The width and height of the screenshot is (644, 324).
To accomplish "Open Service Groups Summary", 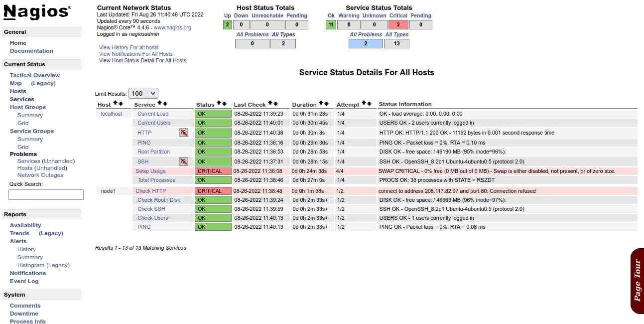I will 30,139.
